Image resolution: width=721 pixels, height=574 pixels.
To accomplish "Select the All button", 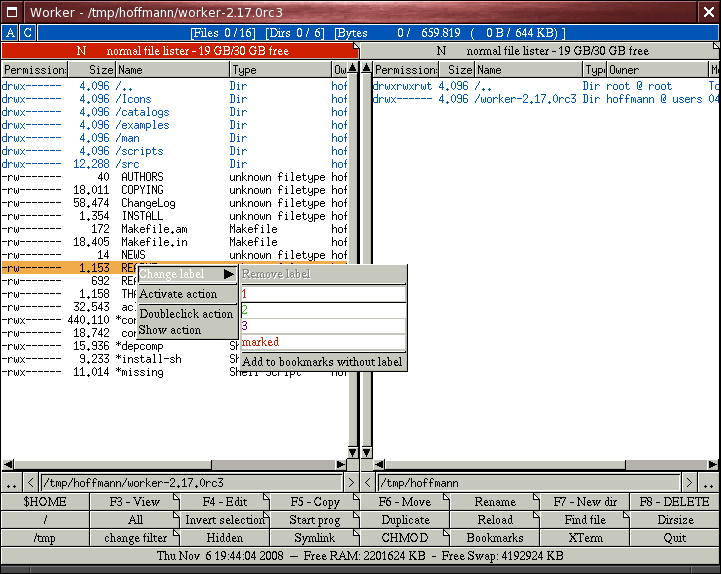I will [x=135, y=520].
